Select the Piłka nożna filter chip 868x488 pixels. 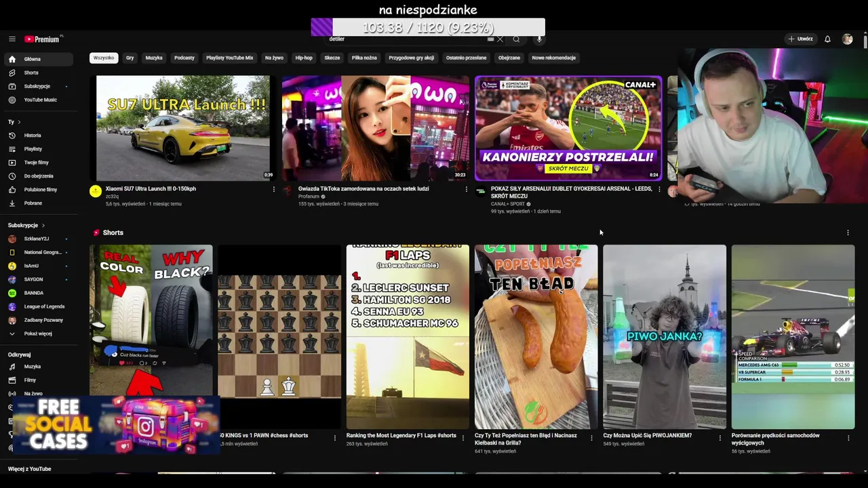pos(364,58)
